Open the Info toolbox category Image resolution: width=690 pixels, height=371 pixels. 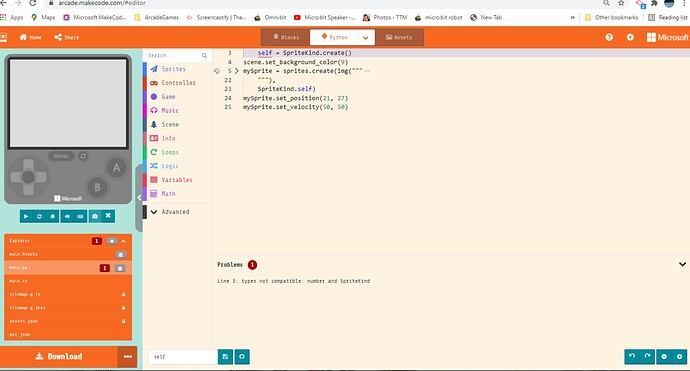(177, 138)
